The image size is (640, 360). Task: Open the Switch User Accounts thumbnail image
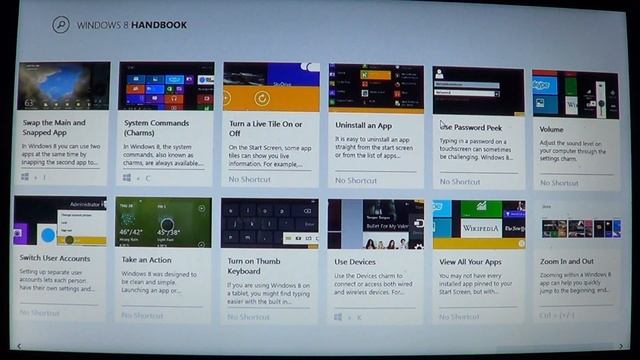tap(60, 221)
